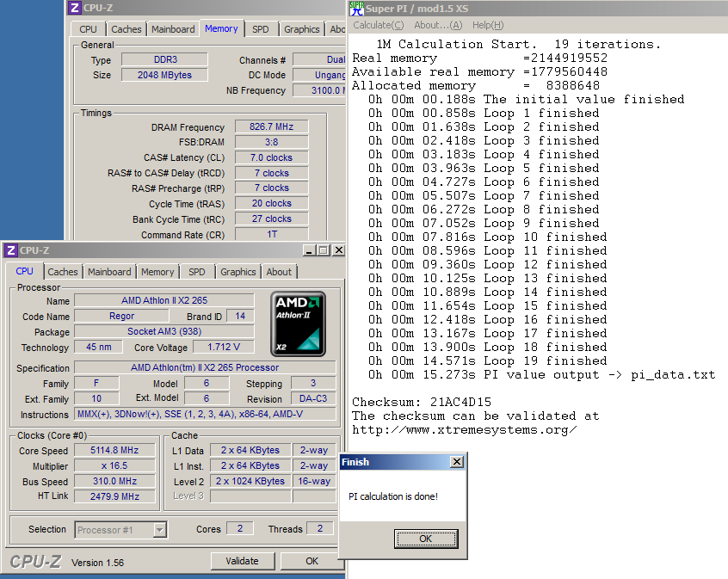Click the Cores value 2
This screenshot has width=728, height=579.
tap(240, 528)
